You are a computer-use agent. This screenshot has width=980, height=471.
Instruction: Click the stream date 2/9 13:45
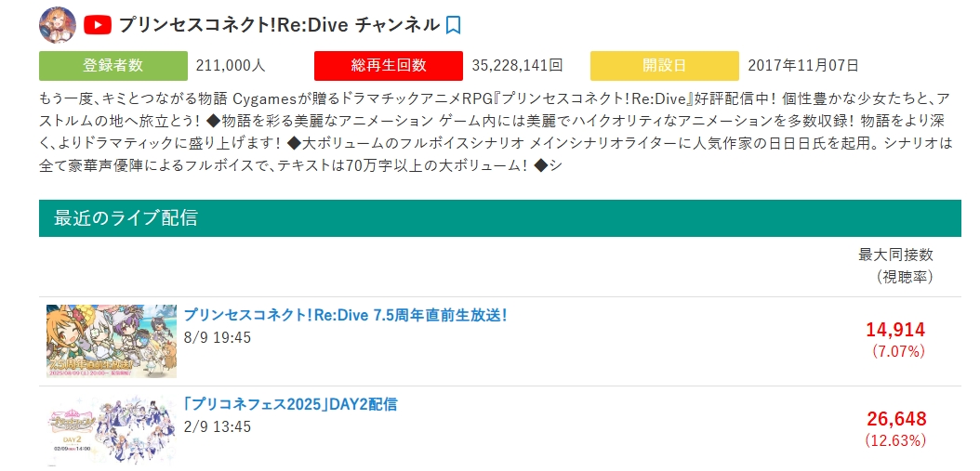point(218,426)
